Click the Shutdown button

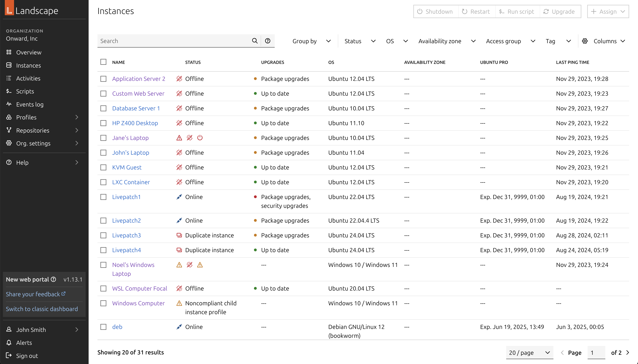point(436,11)
